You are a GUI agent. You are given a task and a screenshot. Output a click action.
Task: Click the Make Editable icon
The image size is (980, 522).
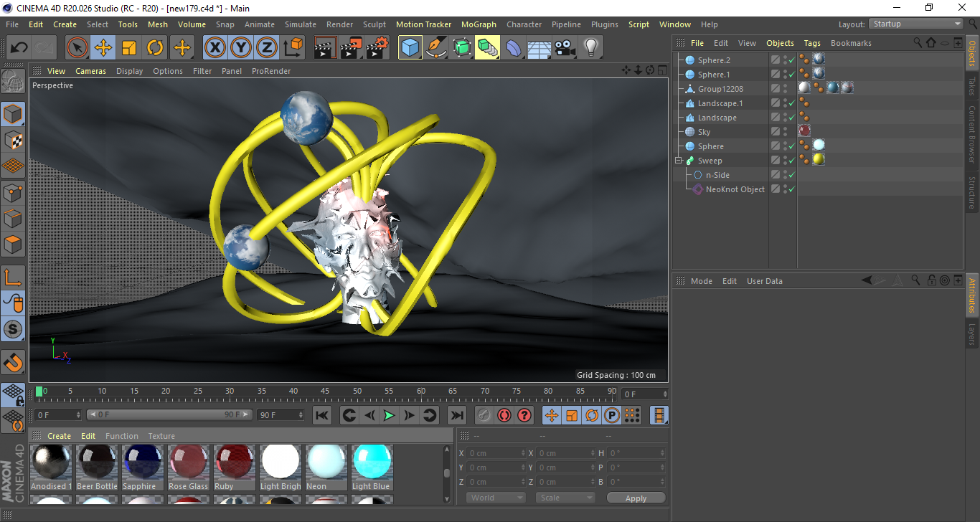tap(14, 81)
